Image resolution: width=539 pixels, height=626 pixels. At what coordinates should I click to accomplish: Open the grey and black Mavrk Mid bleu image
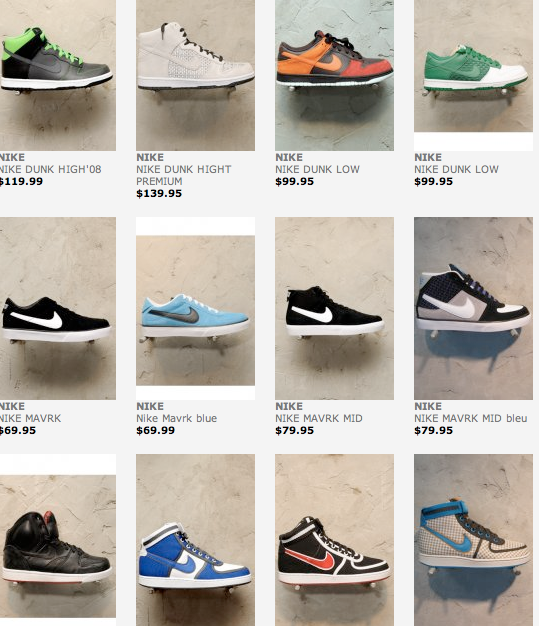tap(473, 308)
